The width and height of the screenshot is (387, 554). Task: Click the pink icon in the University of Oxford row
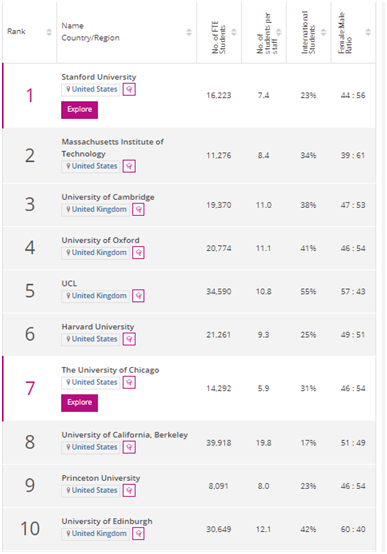[139, 253]
